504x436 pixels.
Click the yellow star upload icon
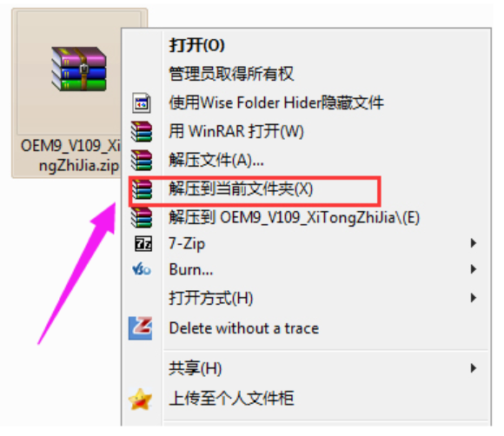tap(140, 400)
